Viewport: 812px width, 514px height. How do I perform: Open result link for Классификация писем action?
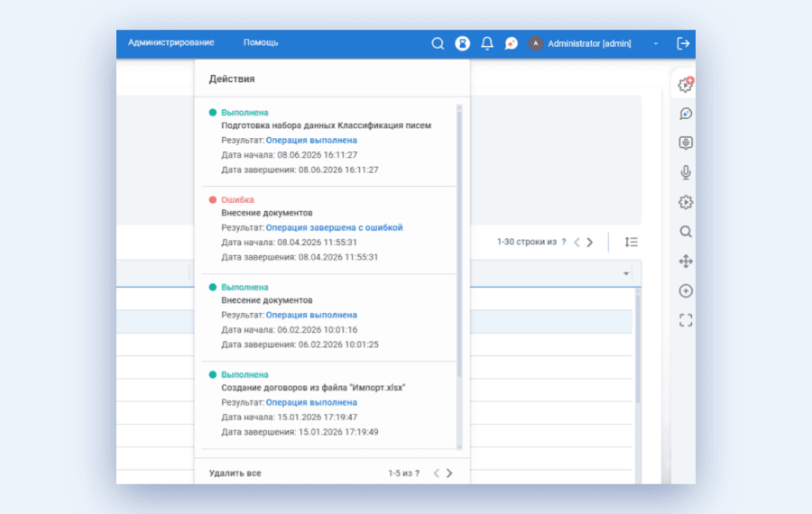pos(311,141)
